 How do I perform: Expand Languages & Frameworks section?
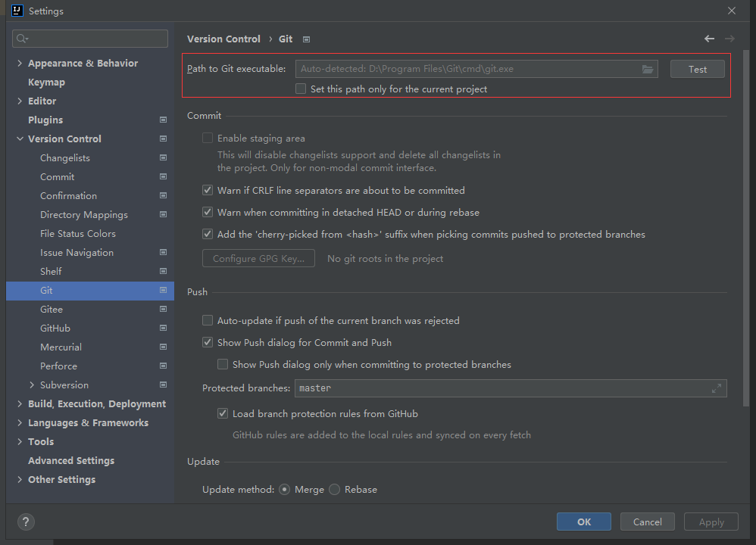tap(20, 422)
